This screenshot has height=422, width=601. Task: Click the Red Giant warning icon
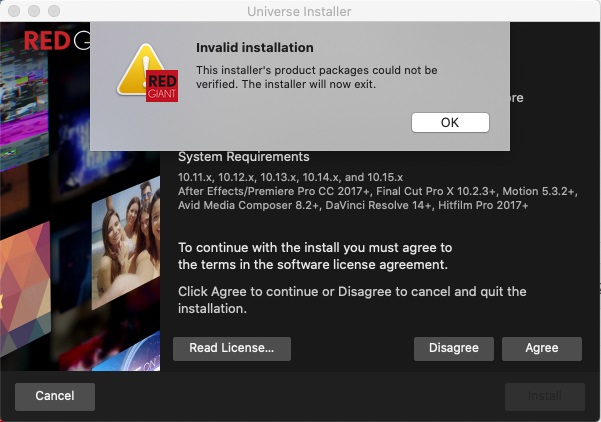click(x=148, y=73)
